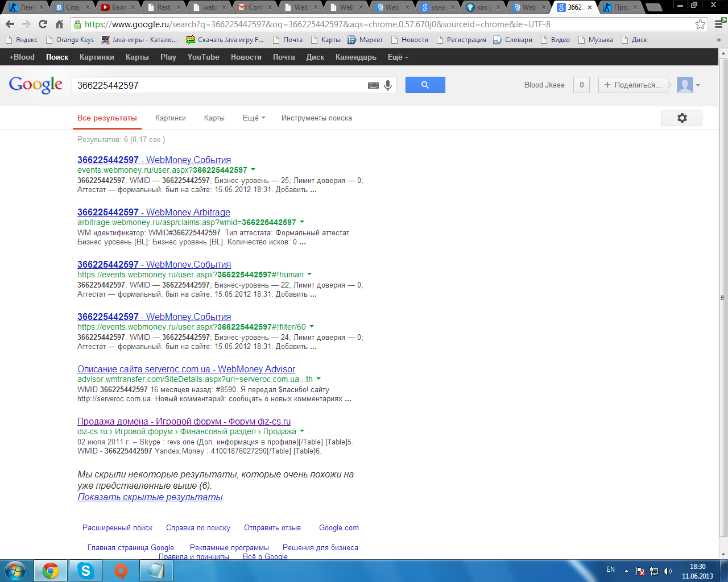Click the network tray icon
This screenshot has height=582, width=728.
click(654, 571)
